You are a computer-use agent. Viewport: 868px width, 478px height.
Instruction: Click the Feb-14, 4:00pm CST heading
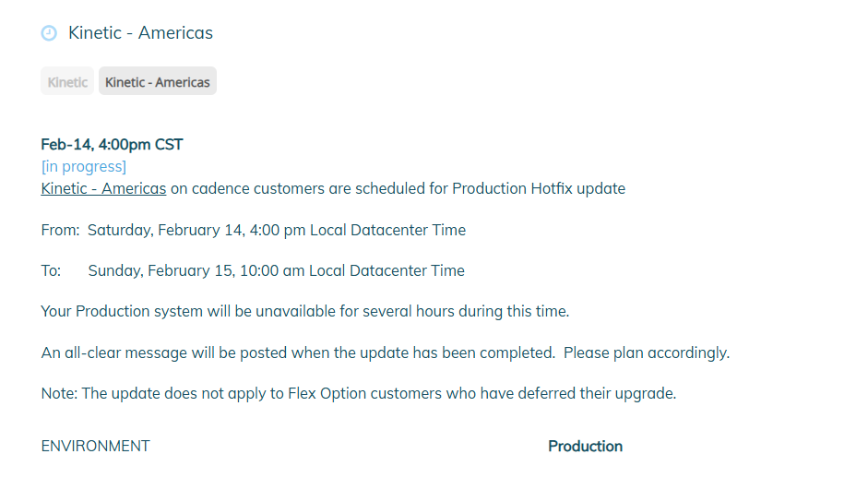pyautogui.click(x=112, y=145)
